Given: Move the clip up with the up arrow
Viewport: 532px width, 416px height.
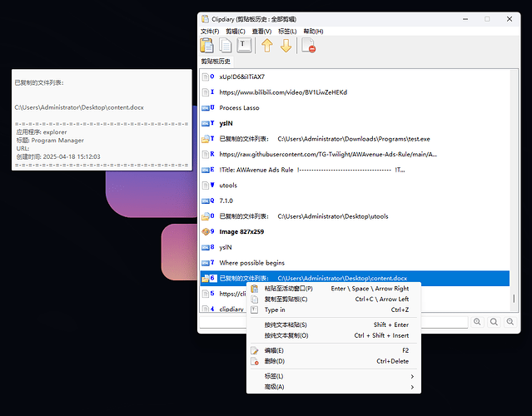Looking at the screenshot, I should (267, 46).
